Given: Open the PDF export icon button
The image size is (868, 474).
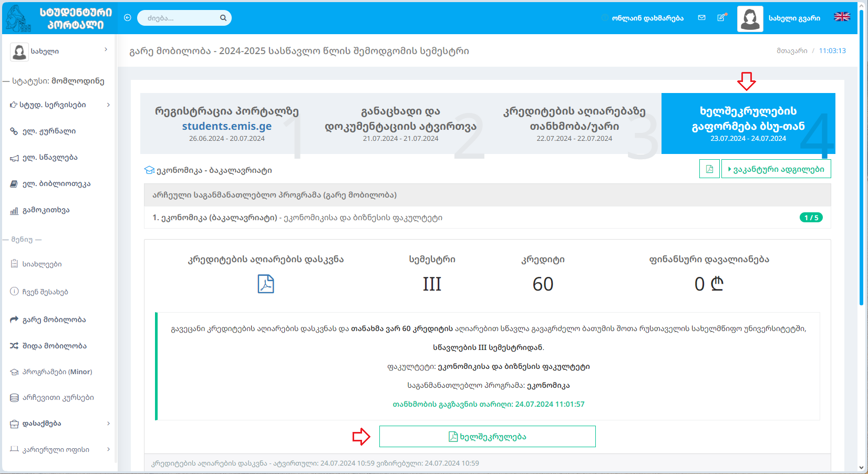Looking at the screenshot, I should 709,169.
